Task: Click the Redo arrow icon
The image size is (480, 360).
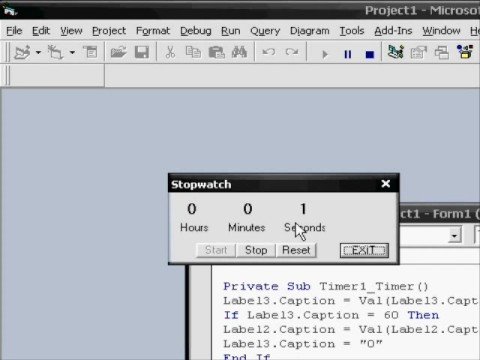Action: 292,52
